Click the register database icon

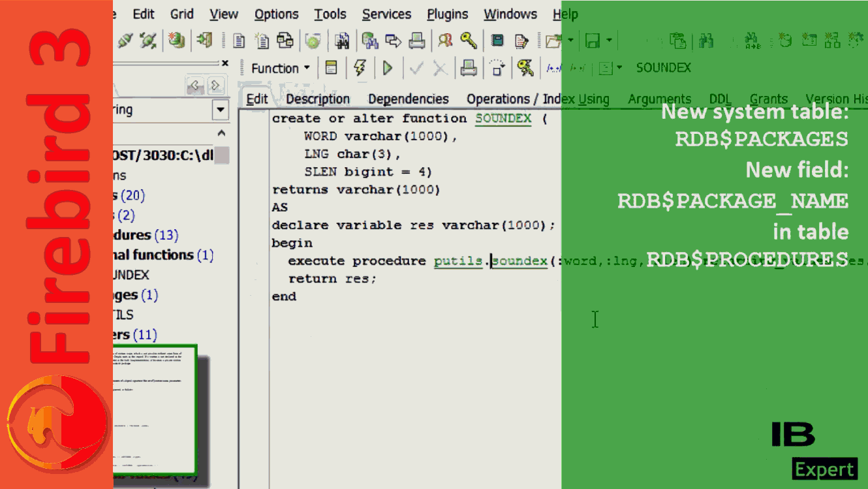(x=176, y=40)
